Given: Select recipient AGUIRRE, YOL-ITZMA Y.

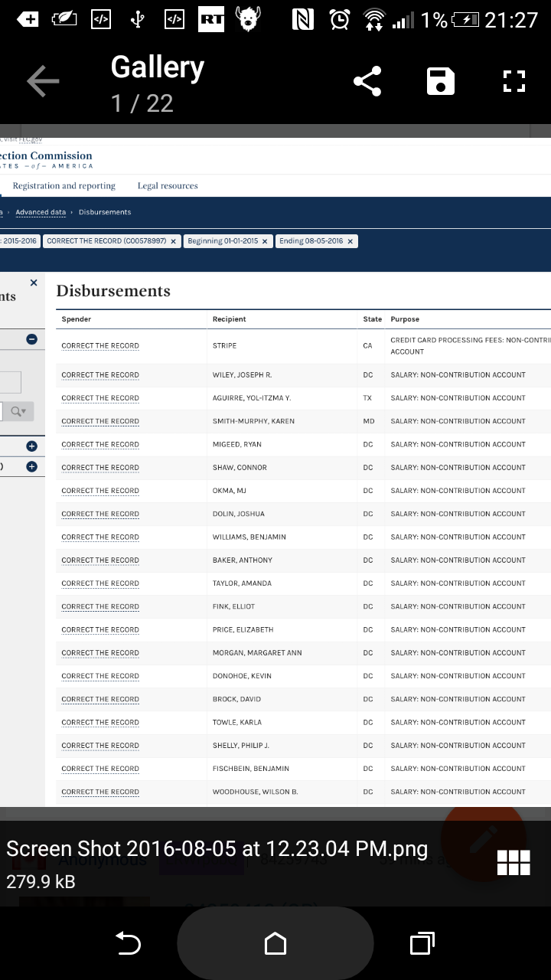Looking at the screenshot, I should click(x=252, y=398).
